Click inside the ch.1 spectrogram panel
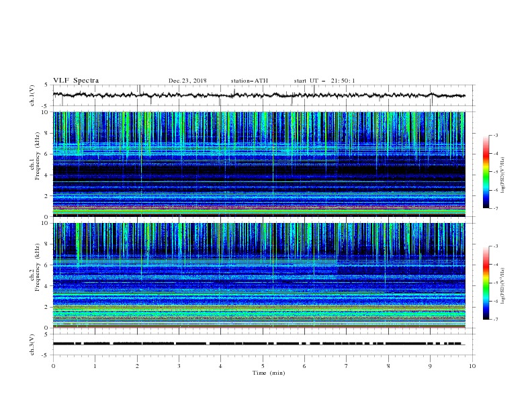The image size is (532, 411). coord(259,164)
